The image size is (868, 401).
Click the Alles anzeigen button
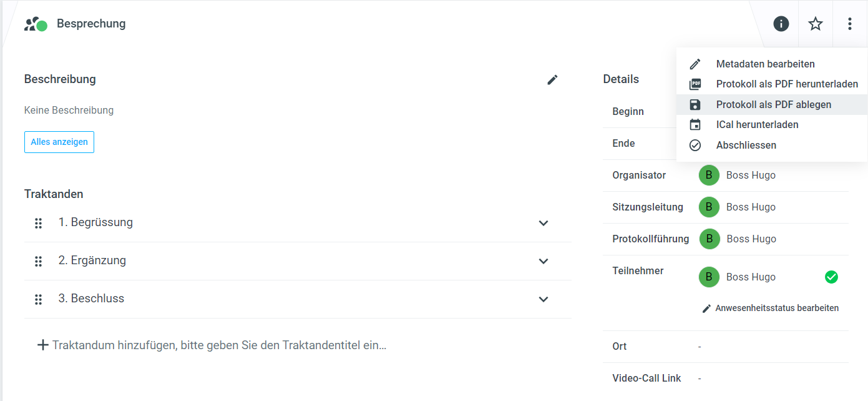click(x=59, y=142)
